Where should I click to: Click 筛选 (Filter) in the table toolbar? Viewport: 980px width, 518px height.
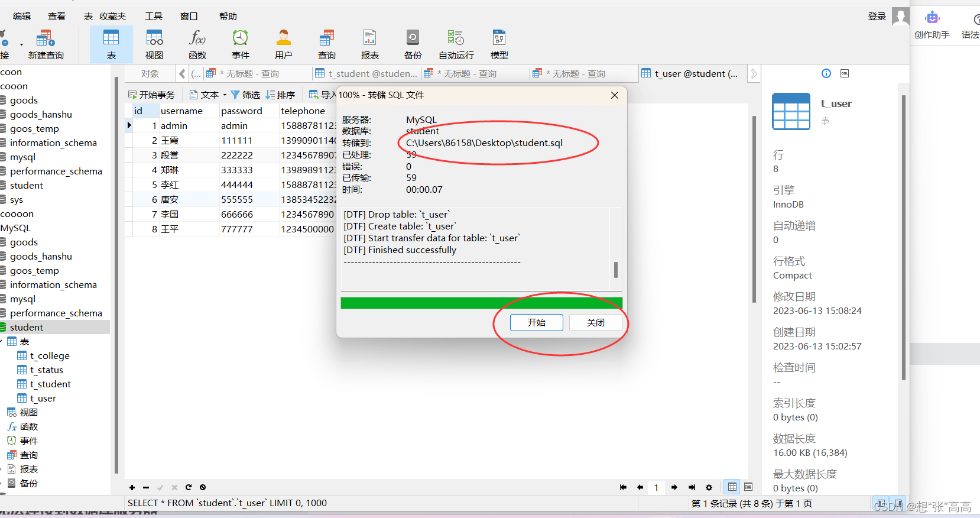(x=245, y=95)
